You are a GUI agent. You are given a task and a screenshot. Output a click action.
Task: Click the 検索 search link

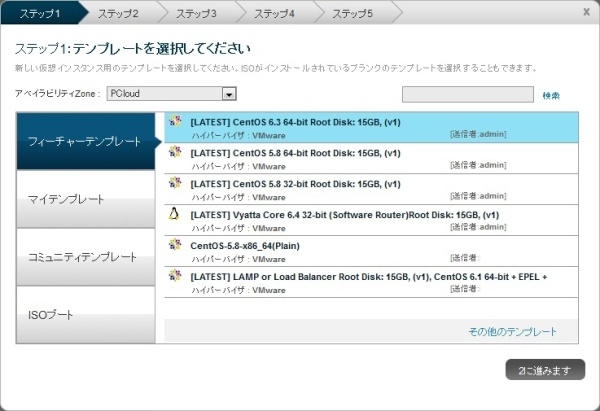pos(551,95)
